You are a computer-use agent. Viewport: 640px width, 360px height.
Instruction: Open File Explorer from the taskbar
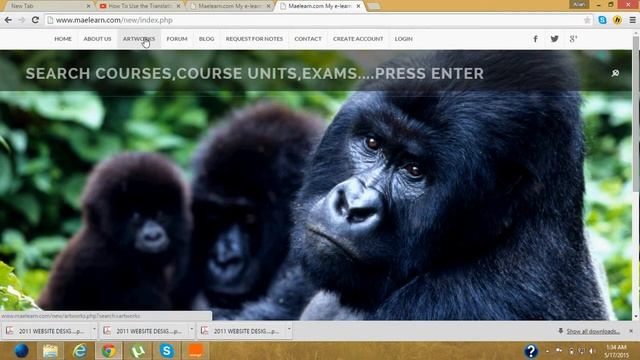pyautogui.click(x=50, y=351)
